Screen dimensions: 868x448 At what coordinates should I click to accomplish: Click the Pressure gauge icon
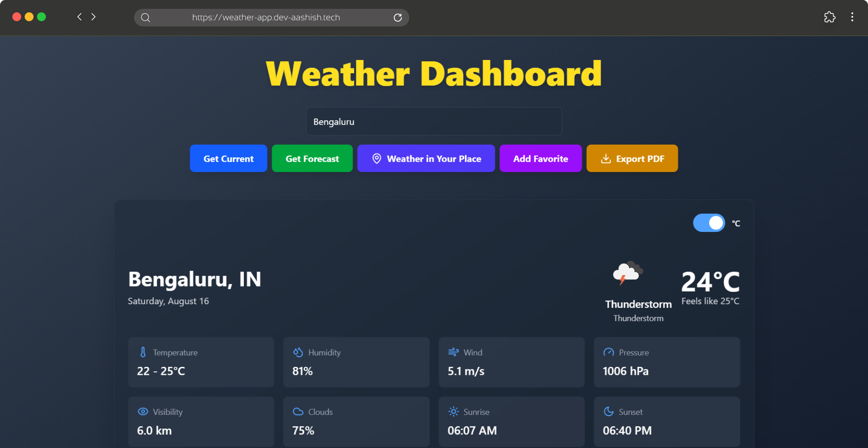point(609,352)
